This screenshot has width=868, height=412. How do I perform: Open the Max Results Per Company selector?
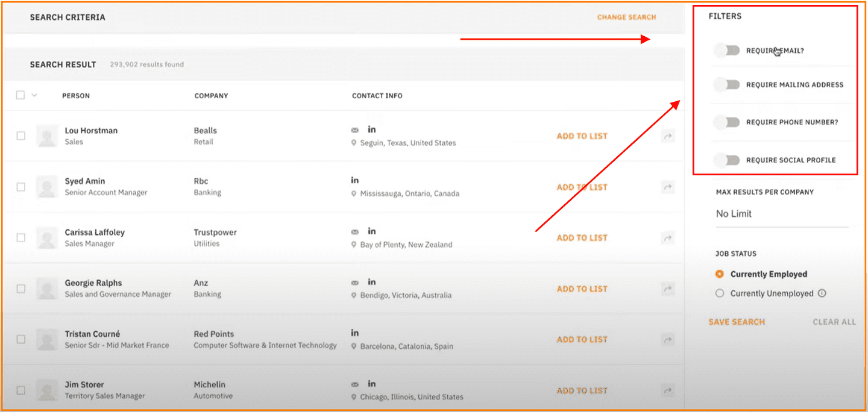pos(778,214)
